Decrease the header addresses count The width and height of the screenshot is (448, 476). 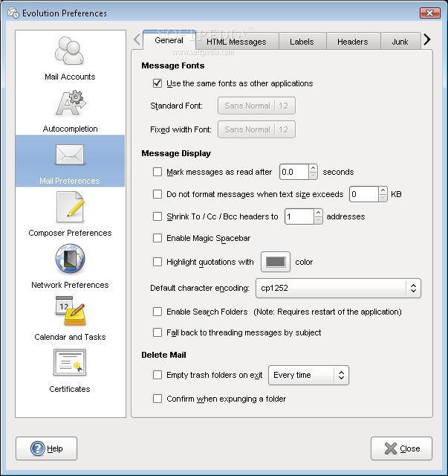(x=318, y=220)
